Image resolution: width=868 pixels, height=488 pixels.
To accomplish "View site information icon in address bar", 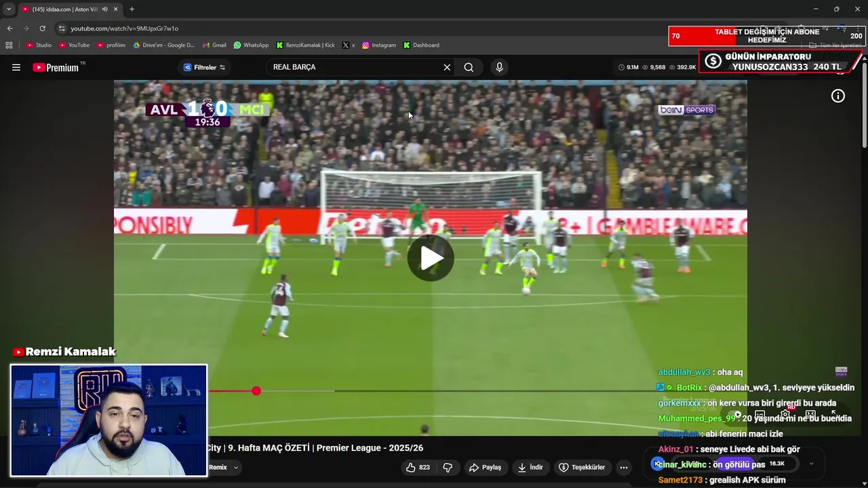I will point(62,28).
